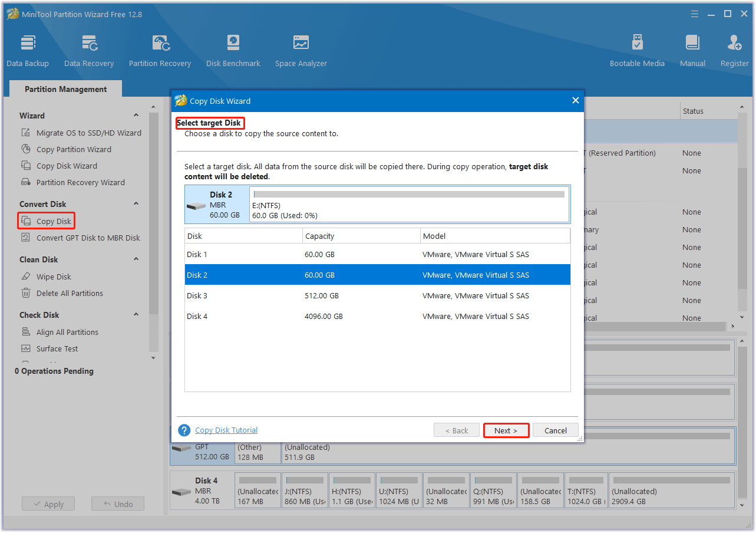This screenshot has height=533, width=756.
Task: Click the Model column header
Action: (x=495, y=236)
